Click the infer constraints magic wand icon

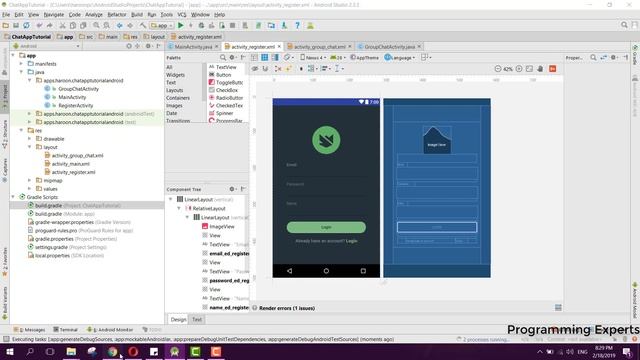point(289,69)
